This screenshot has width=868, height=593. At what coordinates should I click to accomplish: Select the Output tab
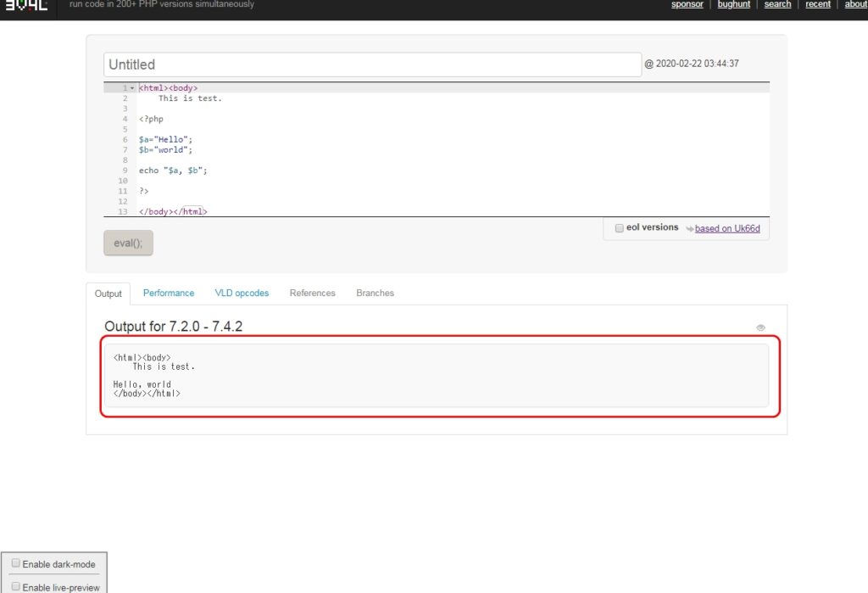108,294
